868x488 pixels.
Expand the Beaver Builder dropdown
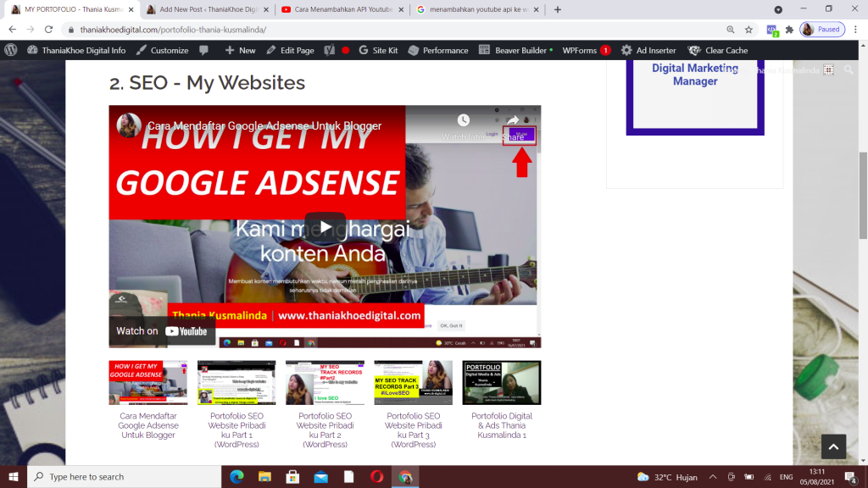522,50
